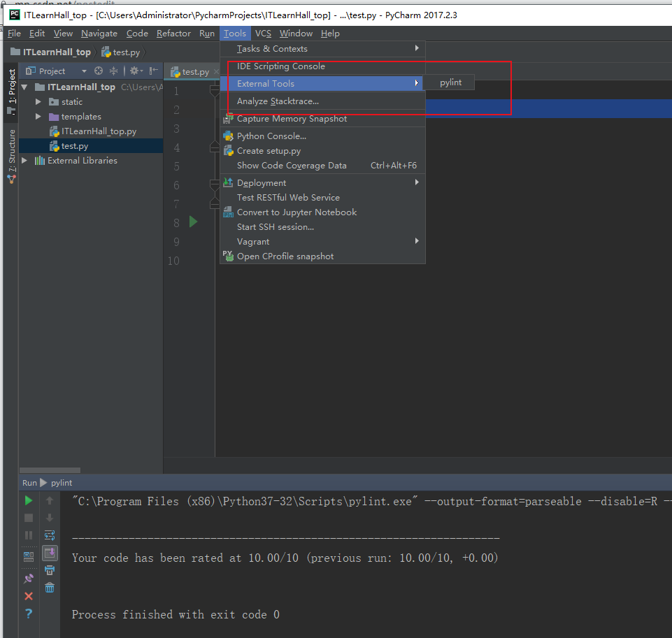This screenshot has height=638, width=672.
Task: Click the Restore Layout icon in Run panel
Action: point(28,557)
